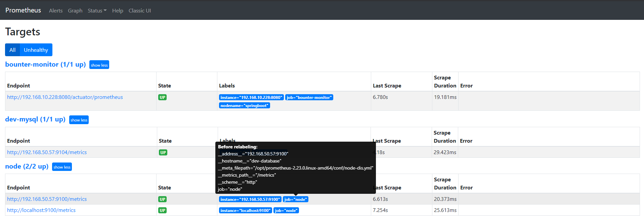This screenshot has height=216, width=644.
Task: Collapse bounter-monitor with show less
Action: point(99,65)
